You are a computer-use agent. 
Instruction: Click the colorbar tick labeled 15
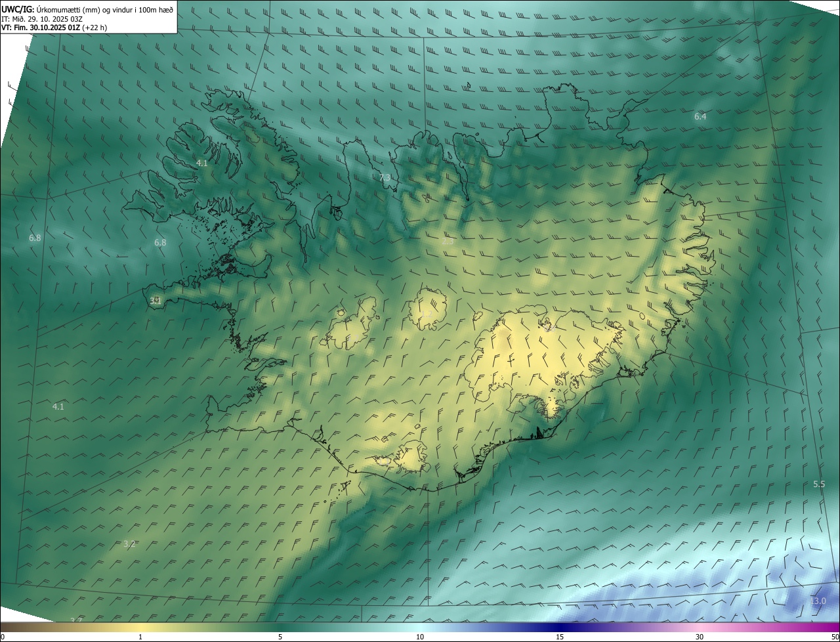pos(560,637)
